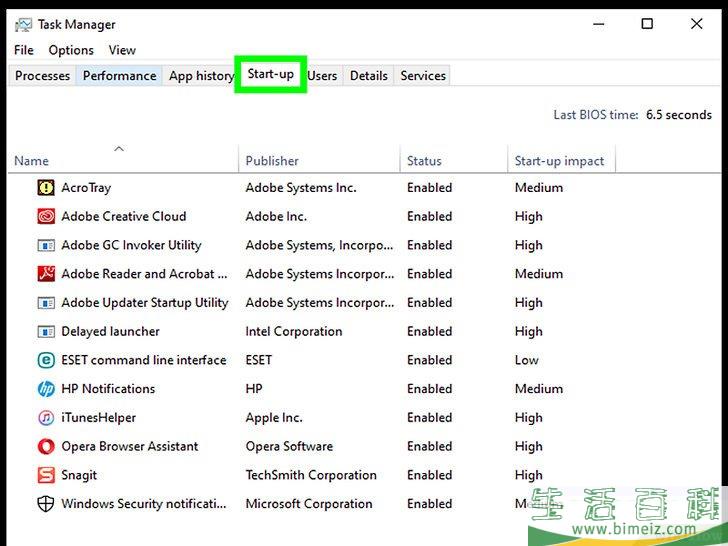This screenshot has width=728, height=546.
Task: Open the Options menu
Action: pos(71,50)
